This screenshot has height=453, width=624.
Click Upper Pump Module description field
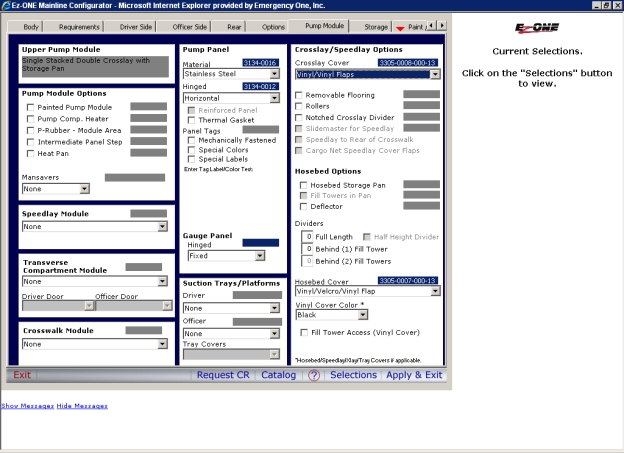point(95,66)
